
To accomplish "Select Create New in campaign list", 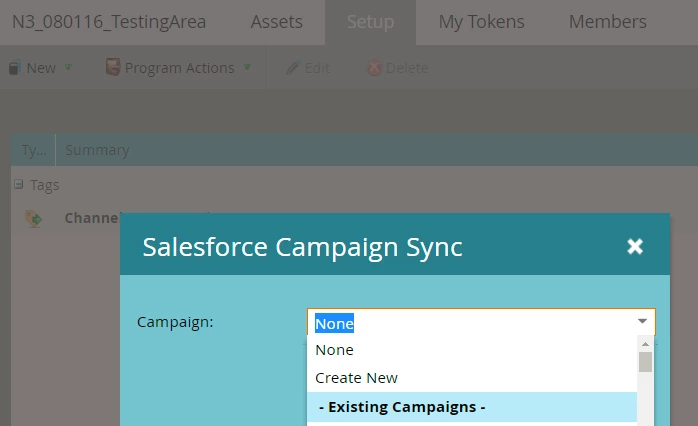I will click(x=356, y=378).
